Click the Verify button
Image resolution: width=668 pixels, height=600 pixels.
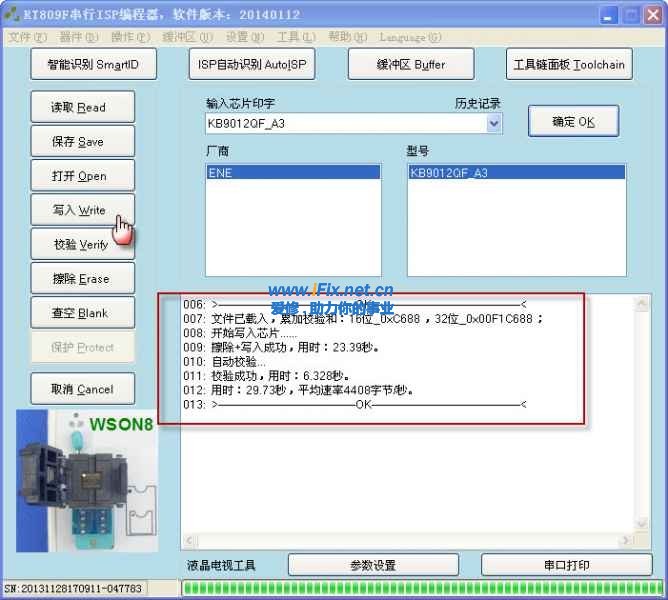(78, 245)
